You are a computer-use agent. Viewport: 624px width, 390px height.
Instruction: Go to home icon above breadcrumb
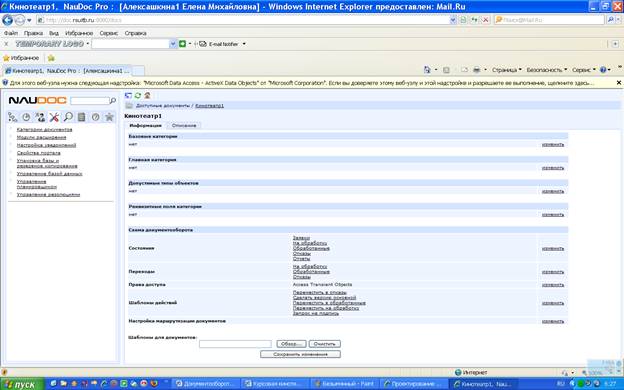147,96
